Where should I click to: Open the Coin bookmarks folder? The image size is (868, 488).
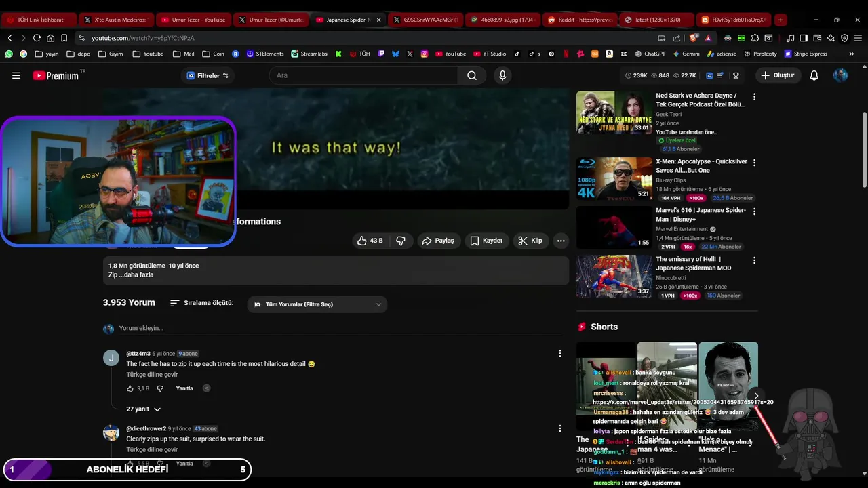213,54
